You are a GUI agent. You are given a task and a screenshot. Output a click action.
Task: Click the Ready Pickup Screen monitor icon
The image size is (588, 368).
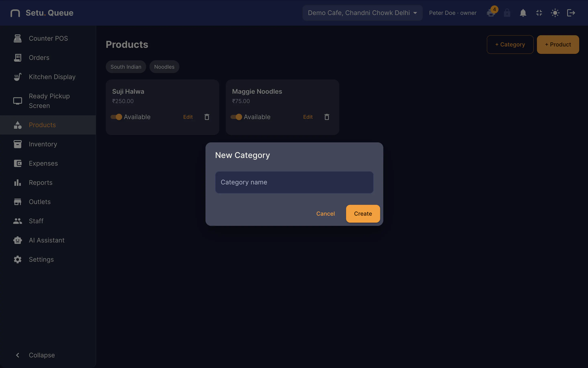pyautogui.click(x=17, y=101)
